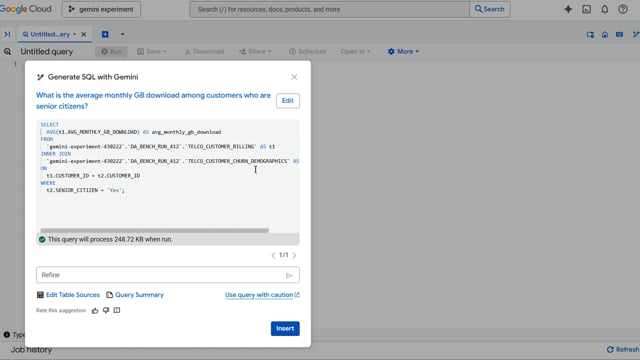Give thumbs up to this suggestion
This screenshot has height=360, width=640.
[x=95, y=311]
